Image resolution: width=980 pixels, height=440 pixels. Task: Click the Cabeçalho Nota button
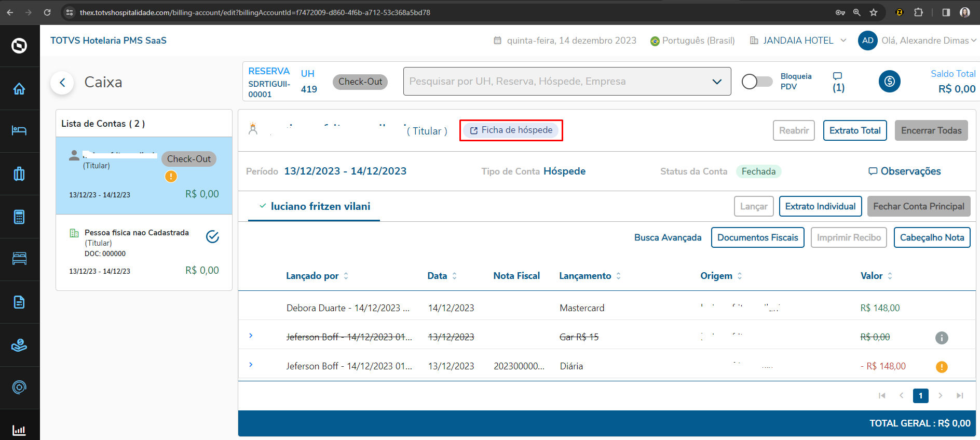[932, 237]
